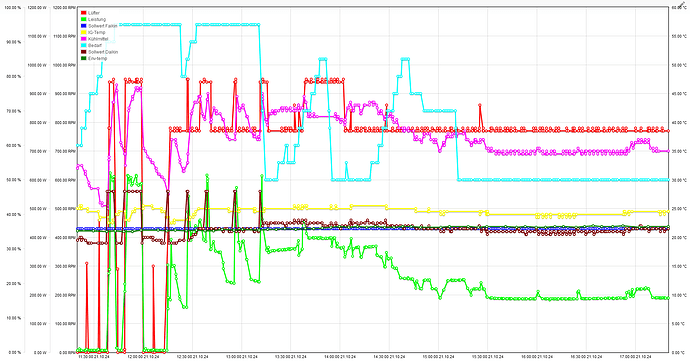The image size is (690, 361).
Task: Click the red Lüfter legend swatch
Action: pos(84,13)
